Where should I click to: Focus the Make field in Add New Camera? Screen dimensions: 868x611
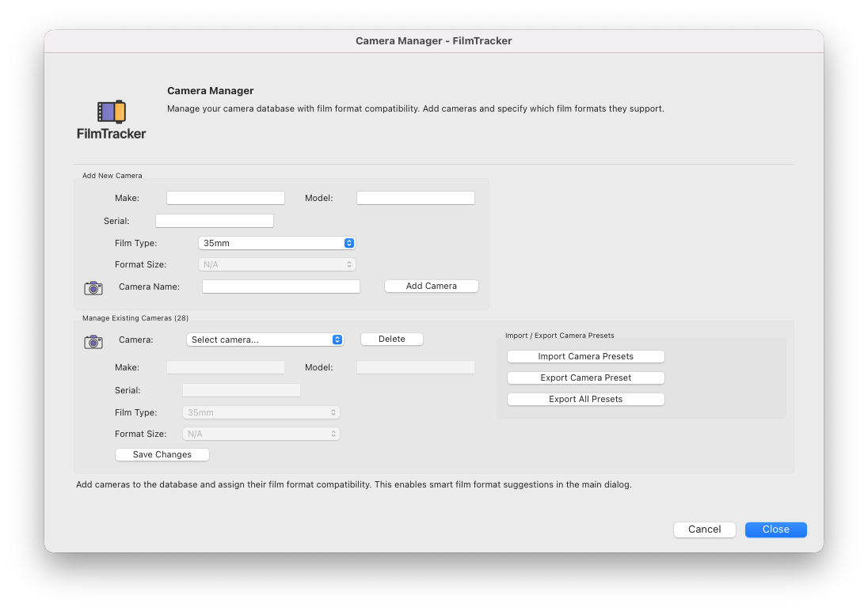point(226,198)
